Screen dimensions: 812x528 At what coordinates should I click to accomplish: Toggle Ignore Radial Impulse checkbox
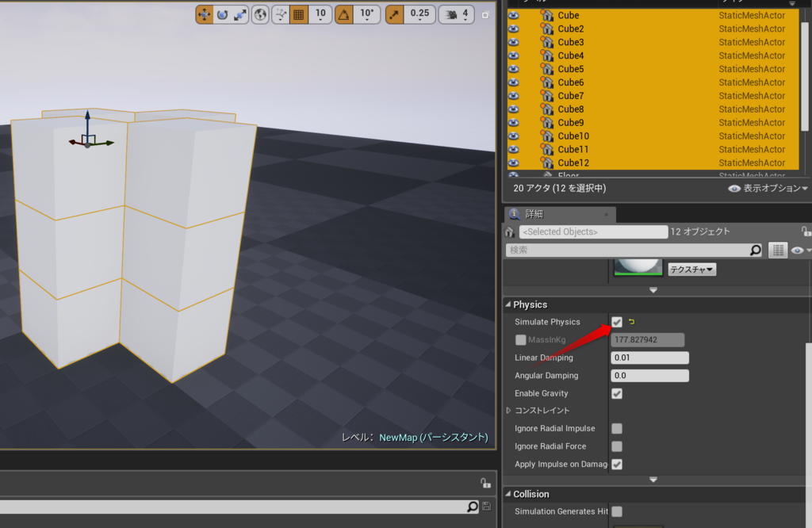(617, 429)
